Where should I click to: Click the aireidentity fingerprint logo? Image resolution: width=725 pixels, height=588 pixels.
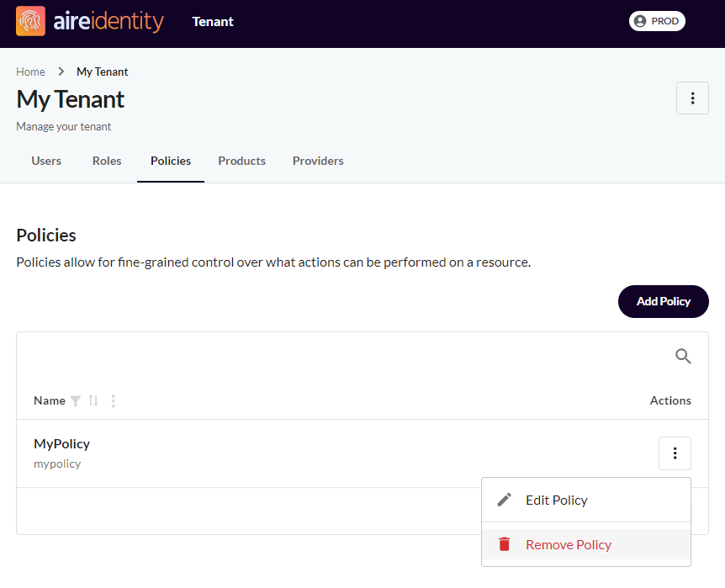[30, 21]
